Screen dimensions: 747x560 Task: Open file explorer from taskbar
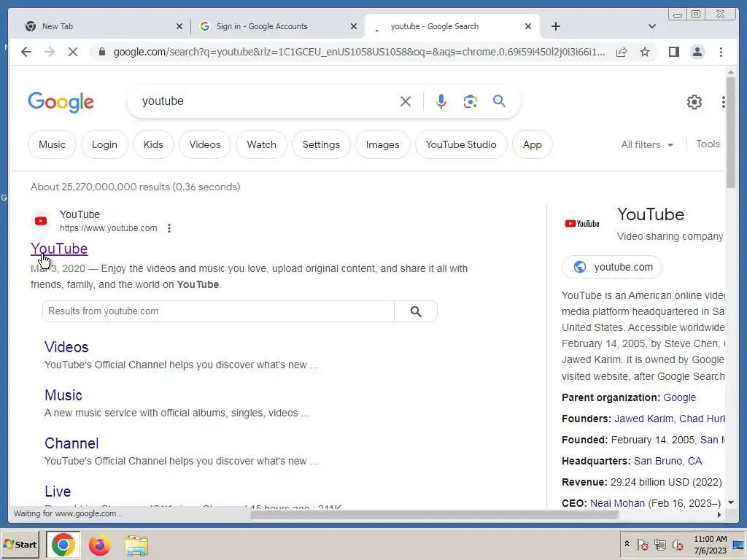[x=136, y=545]
